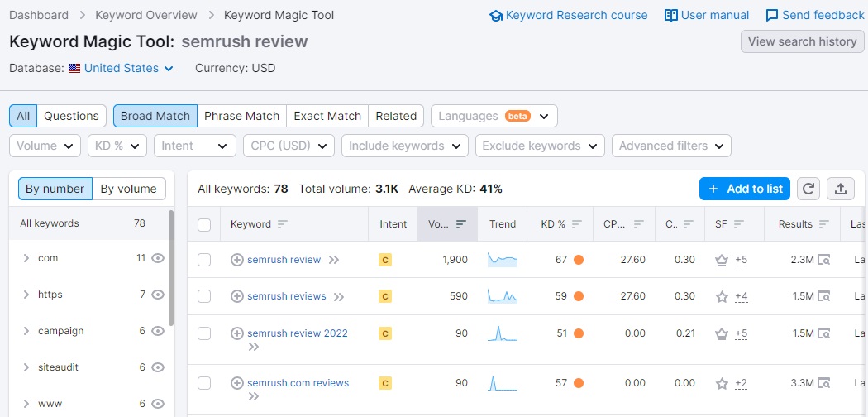This screenshot has height=417, width=868.
Task: Click SERP feature crown icon in semrush review row
Action: pos(722,260)
